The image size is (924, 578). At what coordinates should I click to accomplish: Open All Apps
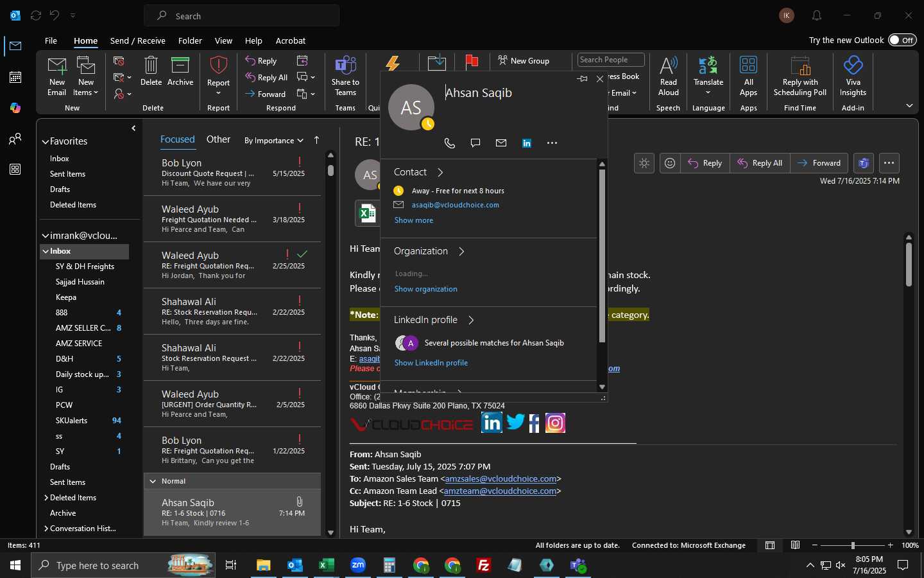point(748,76)
